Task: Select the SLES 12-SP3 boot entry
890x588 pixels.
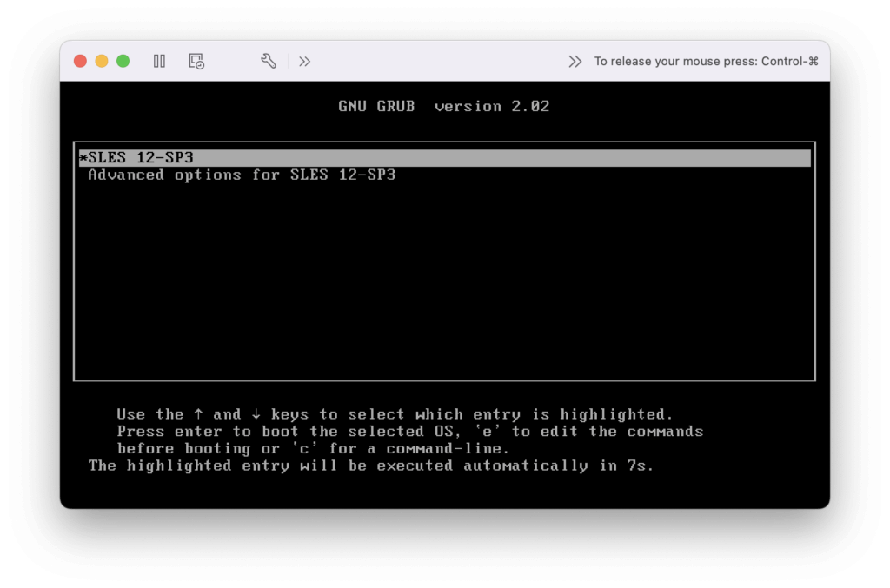Action: [x=141, y=158]
